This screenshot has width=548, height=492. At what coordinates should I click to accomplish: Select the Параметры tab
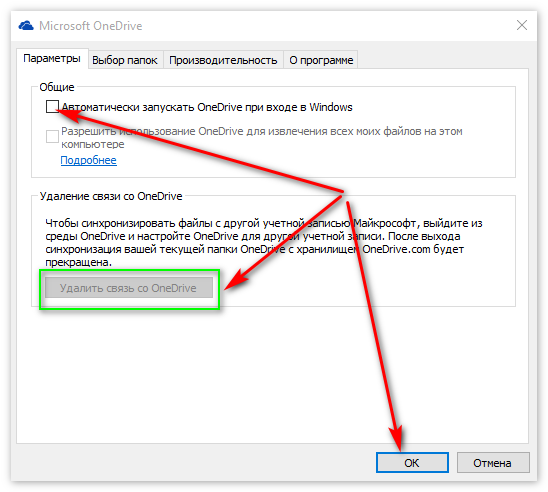pos(52,58)
